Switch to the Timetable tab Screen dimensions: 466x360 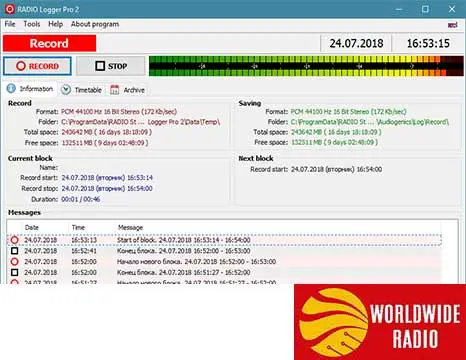click(82, 90)
